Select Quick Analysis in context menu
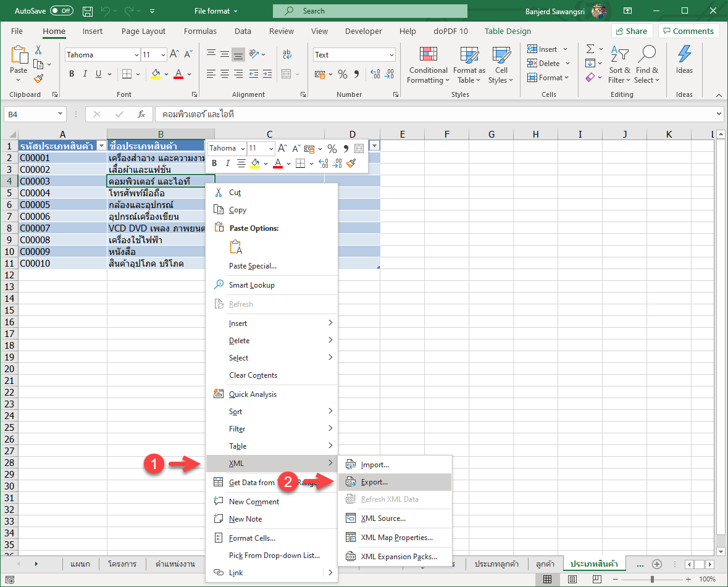Viewport: 728px width, 587px height. pyautogui.click(x=272, y=394)
